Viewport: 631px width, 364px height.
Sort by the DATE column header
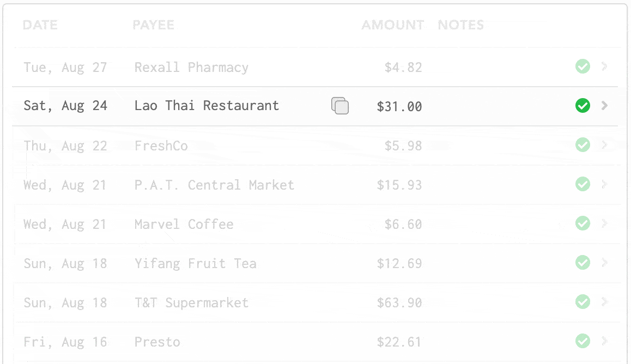pyautogui.click(x=40, y=25)
